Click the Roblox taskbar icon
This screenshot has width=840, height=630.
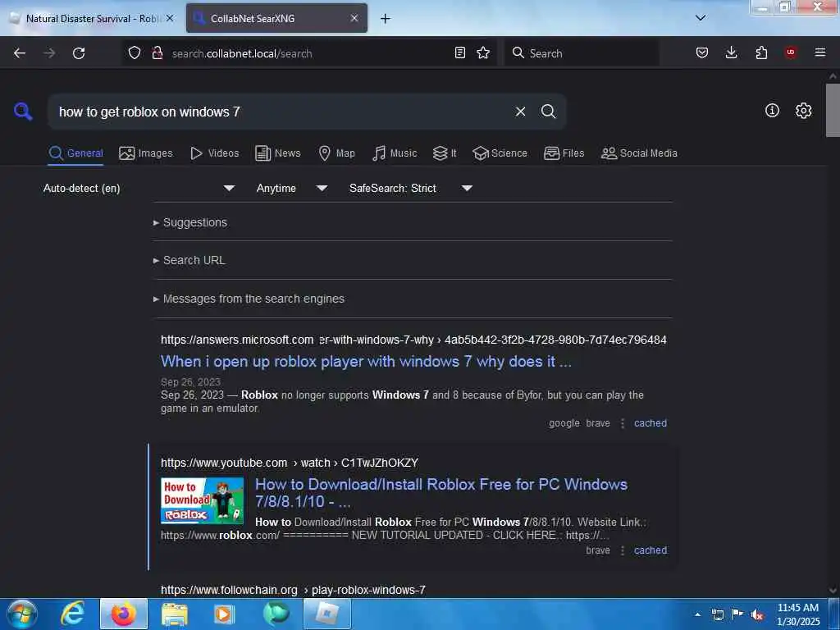pos(327,614)
